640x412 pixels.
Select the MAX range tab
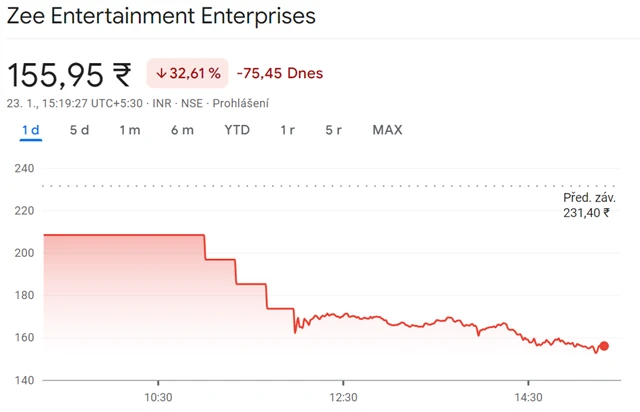[387, 130]
